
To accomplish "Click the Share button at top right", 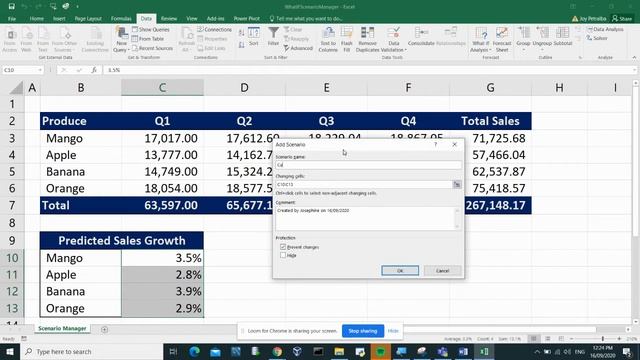I will pos(622,18).
